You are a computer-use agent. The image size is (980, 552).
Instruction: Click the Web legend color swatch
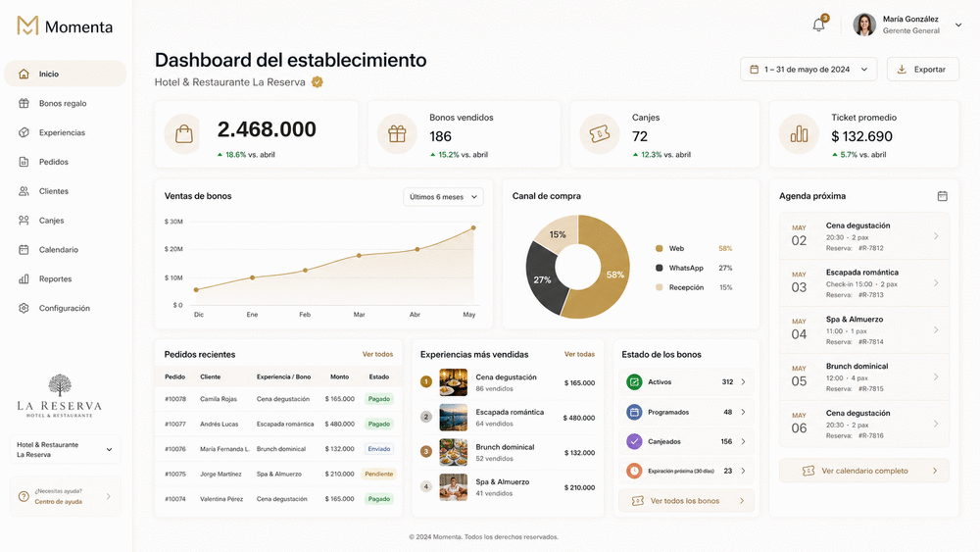tap(659, 249)
